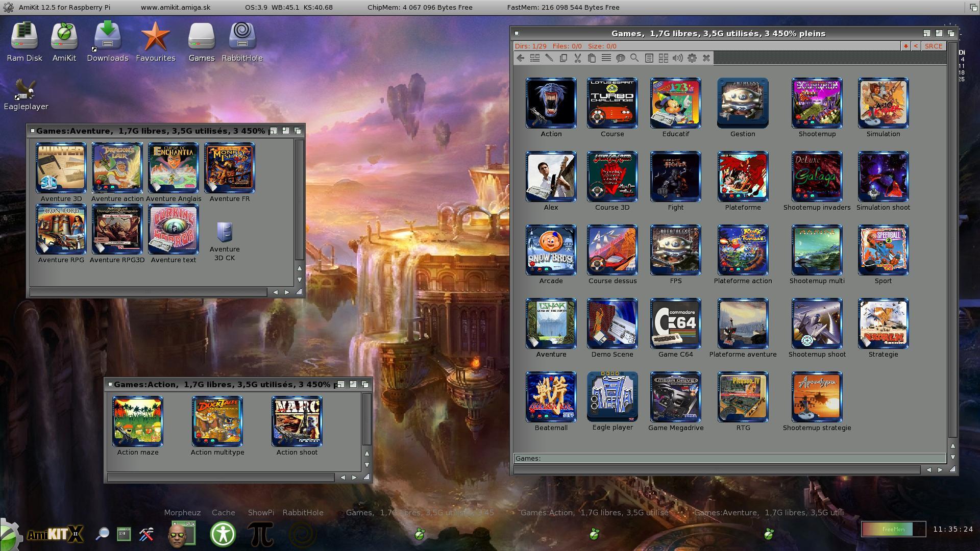Click the info bubble toolbar icon

click(x=620, y=58)
